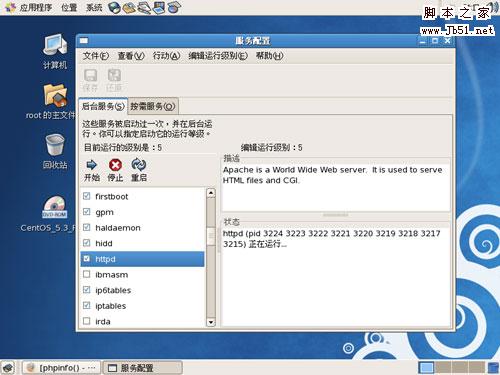Screen dimensions: 500x375
Task: Open the 系统 panel menu
Action: [x=94, y=7]
